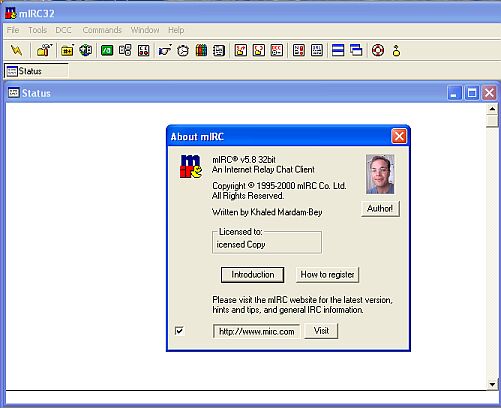Toggle the checkbox beside the website URL
501x408 pixels.
[x=179, y=331]
